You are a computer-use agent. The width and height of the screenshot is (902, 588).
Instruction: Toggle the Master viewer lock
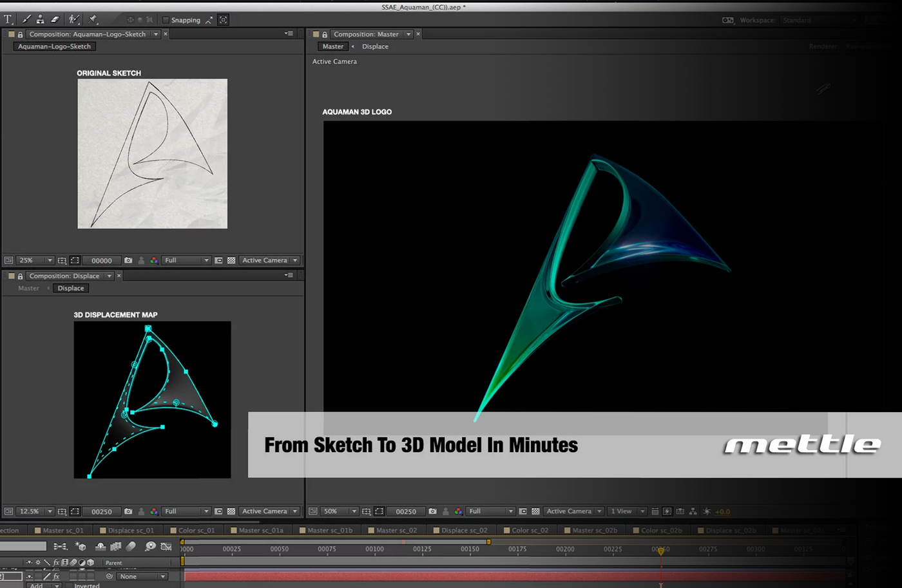[325, 34]
